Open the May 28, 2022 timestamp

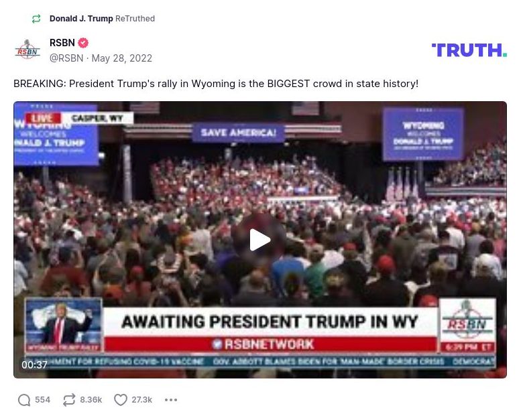(121, 58)
